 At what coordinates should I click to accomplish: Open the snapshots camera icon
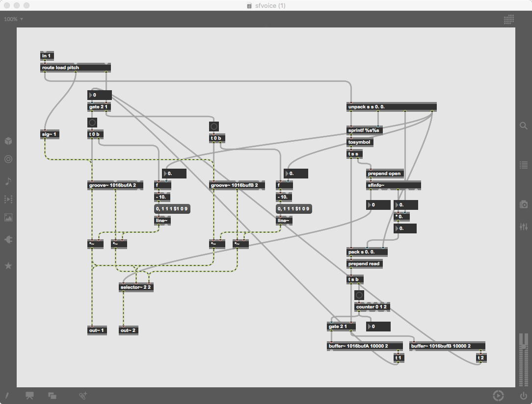524,204
